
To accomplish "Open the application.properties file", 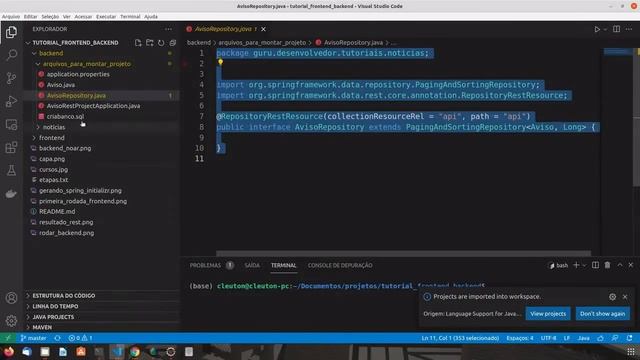I will [78, 74].
